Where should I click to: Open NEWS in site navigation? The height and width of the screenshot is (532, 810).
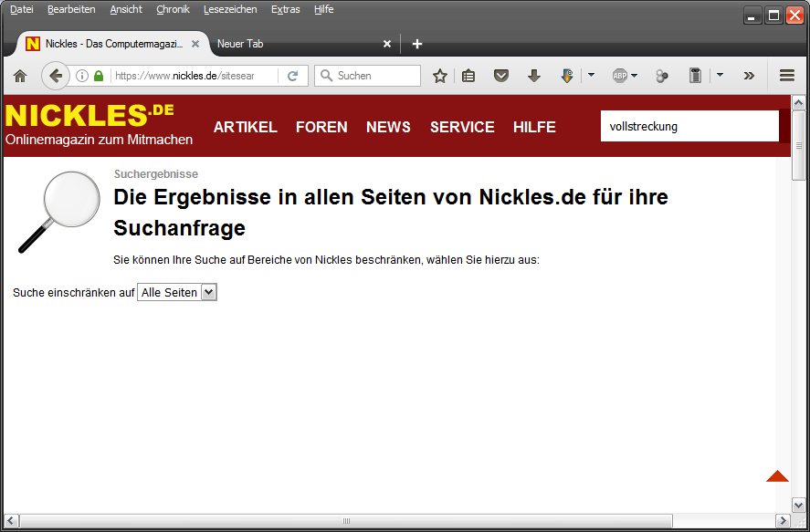coord(388,127)
